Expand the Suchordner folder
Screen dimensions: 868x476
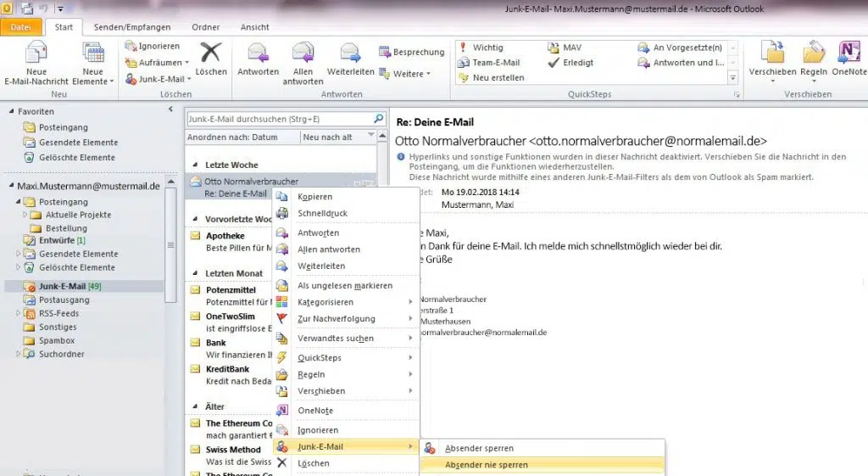[19, 354]
